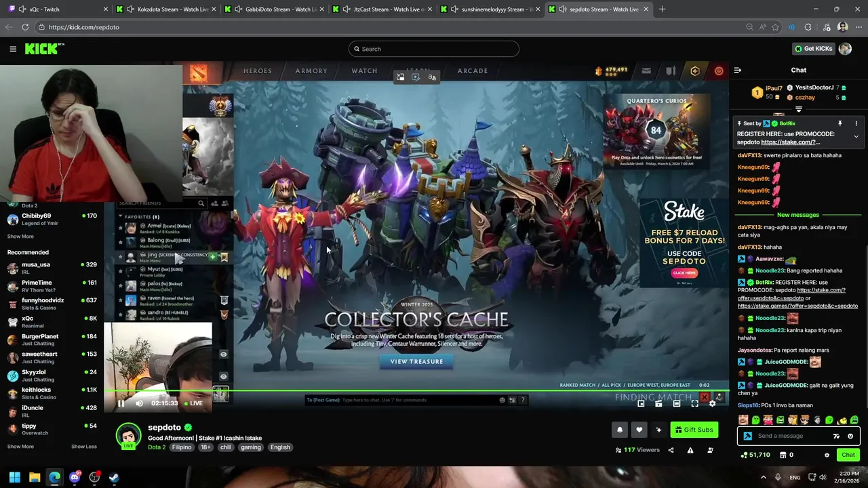
Task: Open a new browser tab
Action: pyautogui.click(x=662, y=9)
